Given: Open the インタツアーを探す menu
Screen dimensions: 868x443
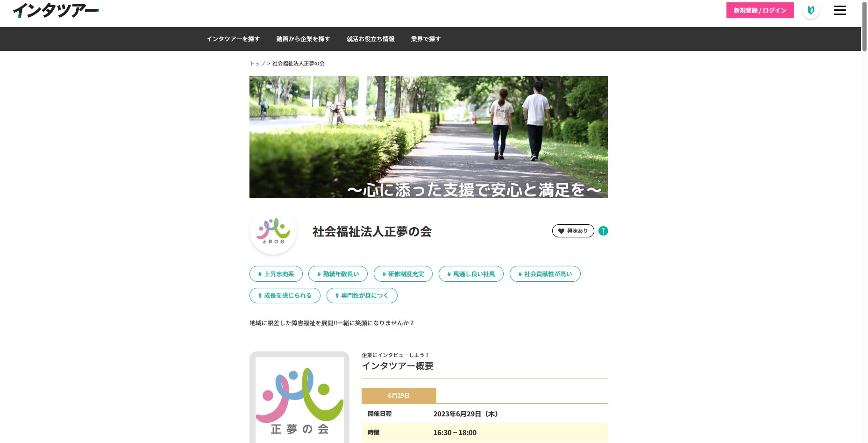Looking at the screenshot, I should click(x=233, y=39).
